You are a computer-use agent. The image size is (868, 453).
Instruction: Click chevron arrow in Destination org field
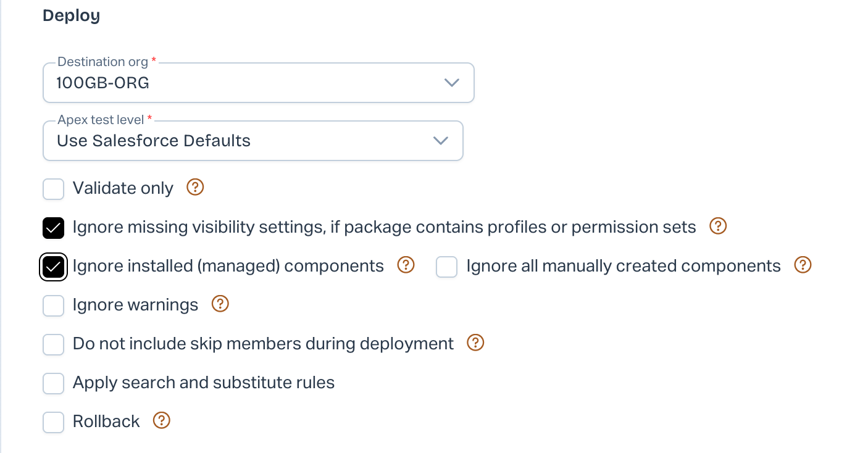pos(452,83)
